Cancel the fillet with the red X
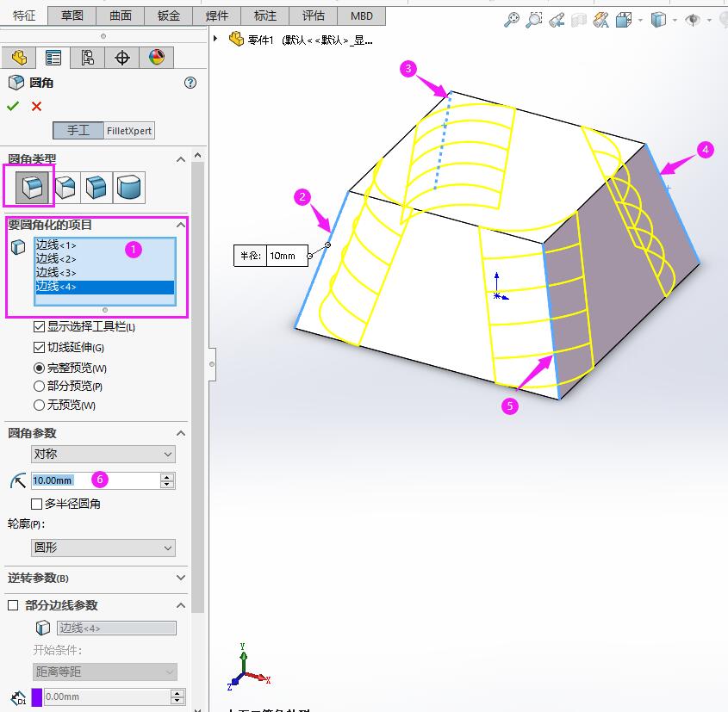 point(34,106)
